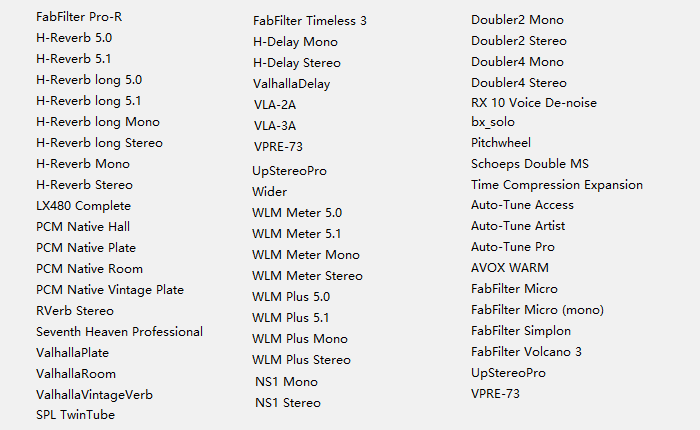Load ValhallaVintageVerb plugin
700x430 pixels.
[94, 395]
